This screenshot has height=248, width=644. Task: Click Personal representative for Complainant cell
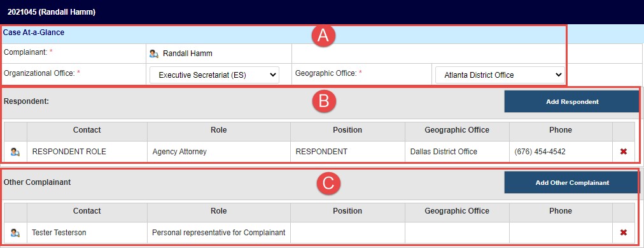click(218, 233)
